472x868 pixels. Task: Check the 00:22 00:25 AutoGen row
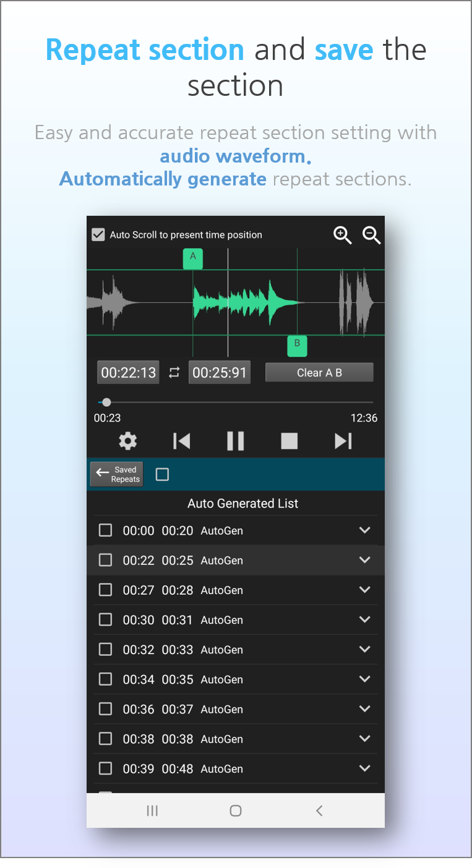pyautogui.click(x=106, y=560)
